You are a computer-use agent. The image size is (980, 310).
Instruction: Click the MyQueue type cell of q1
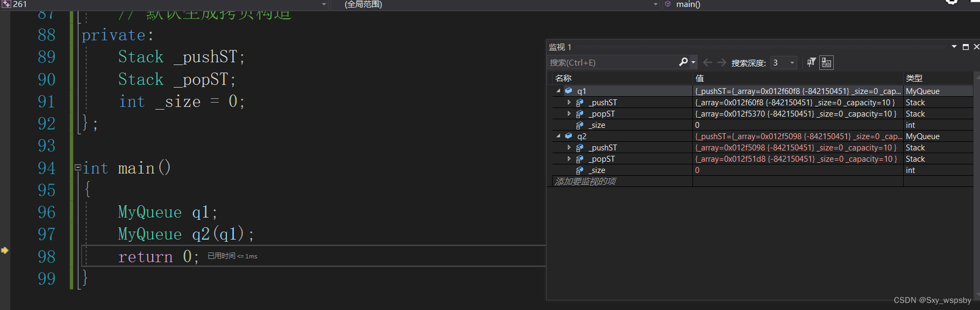(938, 91)
